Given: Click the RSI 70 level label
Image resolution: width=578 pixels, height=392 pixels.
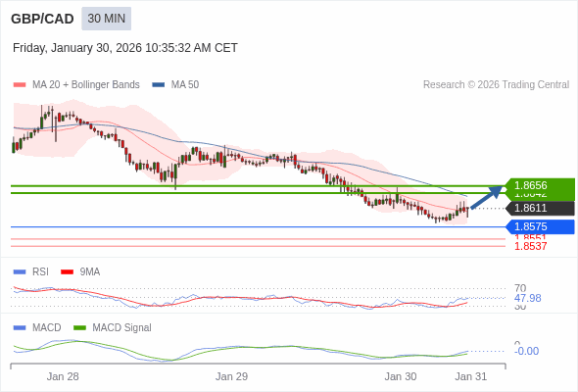Looking at the screenshot, I should [x=520, y=288].
